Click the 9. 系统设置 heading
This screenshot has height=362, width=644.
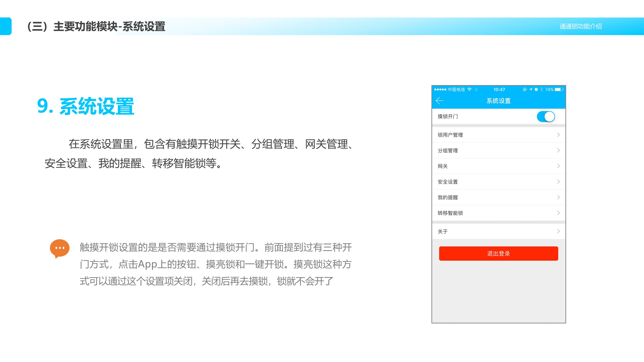[x=85, y=106]
